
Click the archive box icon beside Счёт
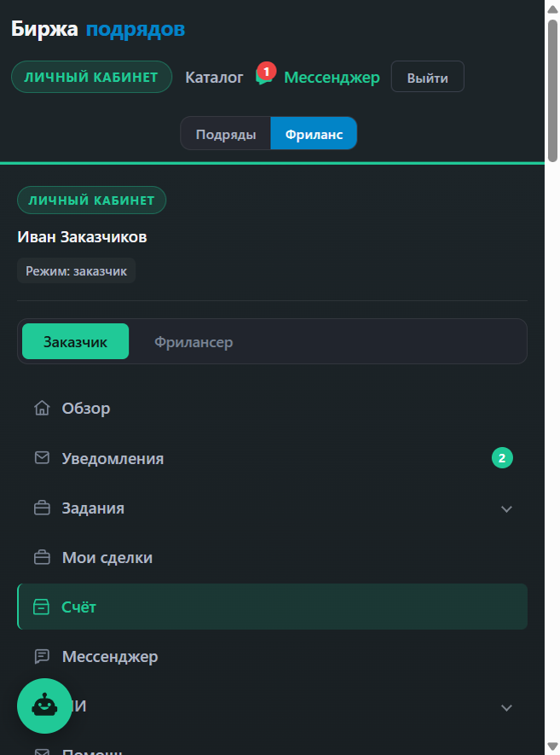point(41,607)
